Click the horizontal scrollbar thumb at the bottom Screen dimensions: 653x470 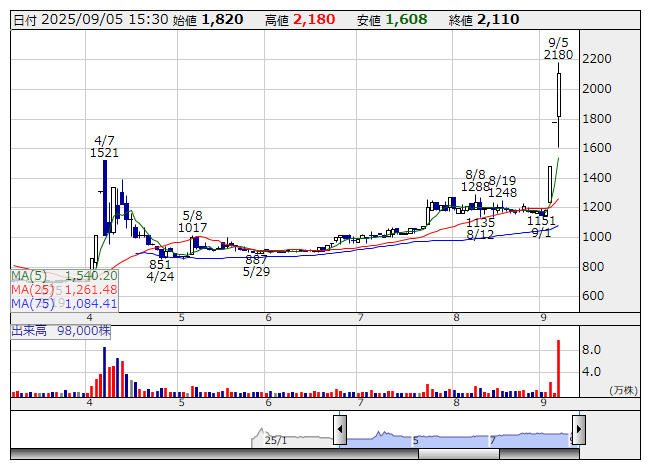pyautogui.click(x=459, y=454)
